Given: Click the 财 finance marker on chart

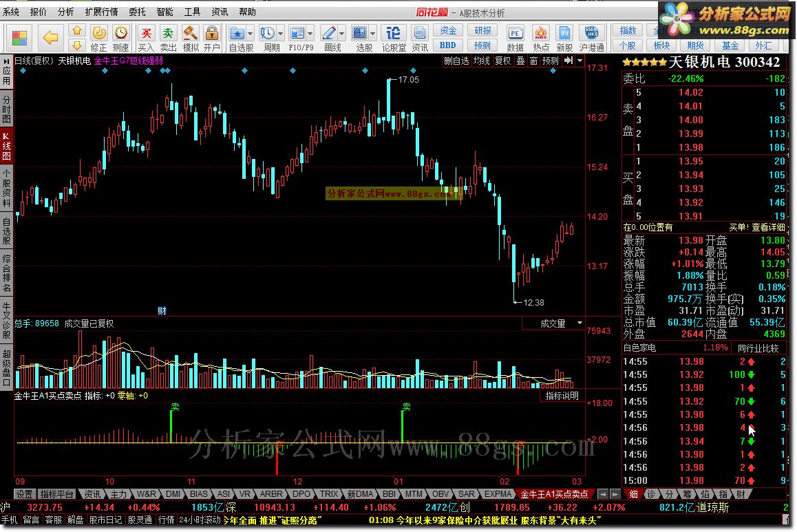Looking at the screenshot, I should (162, 310).
